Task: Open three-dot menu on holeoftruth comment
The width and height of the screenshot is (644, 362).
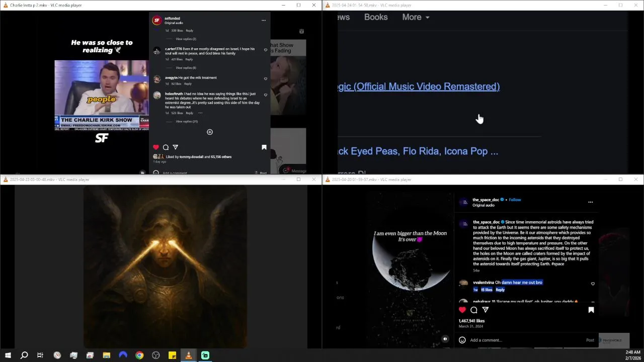Action: coord(200,113)
